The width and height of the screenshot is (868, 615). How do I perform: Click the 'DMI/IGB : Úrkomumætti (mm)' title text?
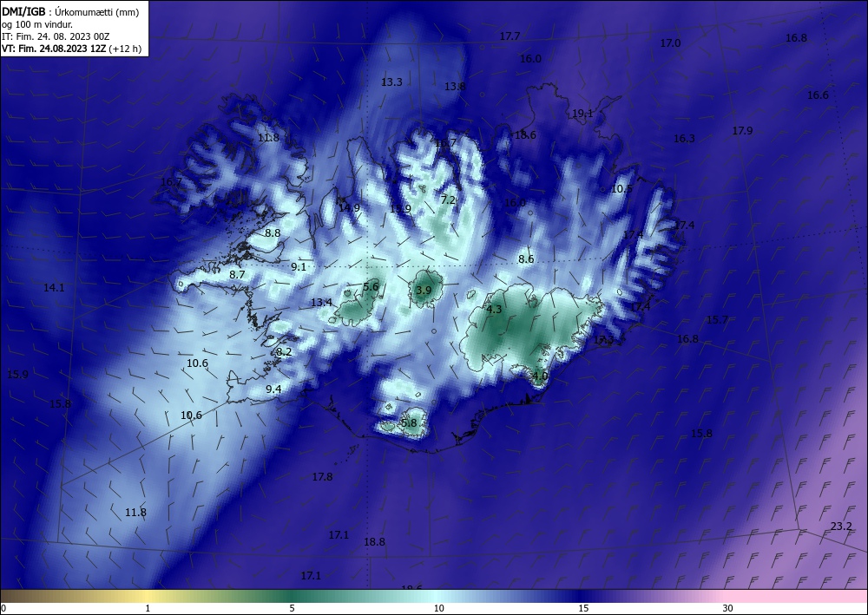[70, 12]
